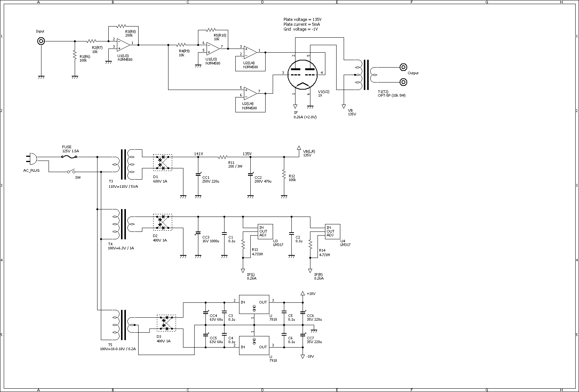Screen dimensions: 579x392
Task: Click the R13 4.7/1W resistor symbol
Action: [x=243, y=245]
